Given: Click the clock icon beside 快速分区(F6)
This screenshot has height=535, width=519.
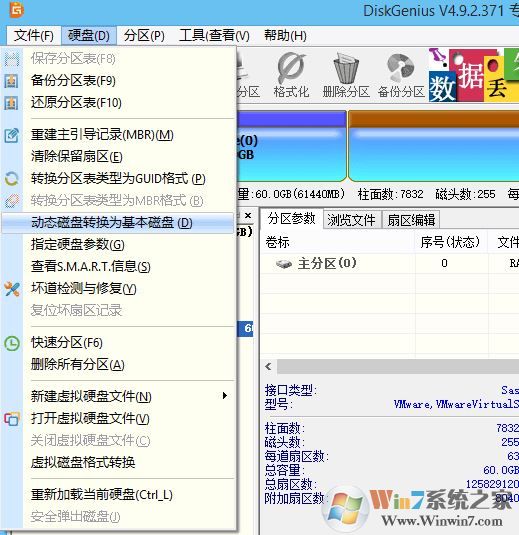Looking at the screenshot, I should (12, 343).
